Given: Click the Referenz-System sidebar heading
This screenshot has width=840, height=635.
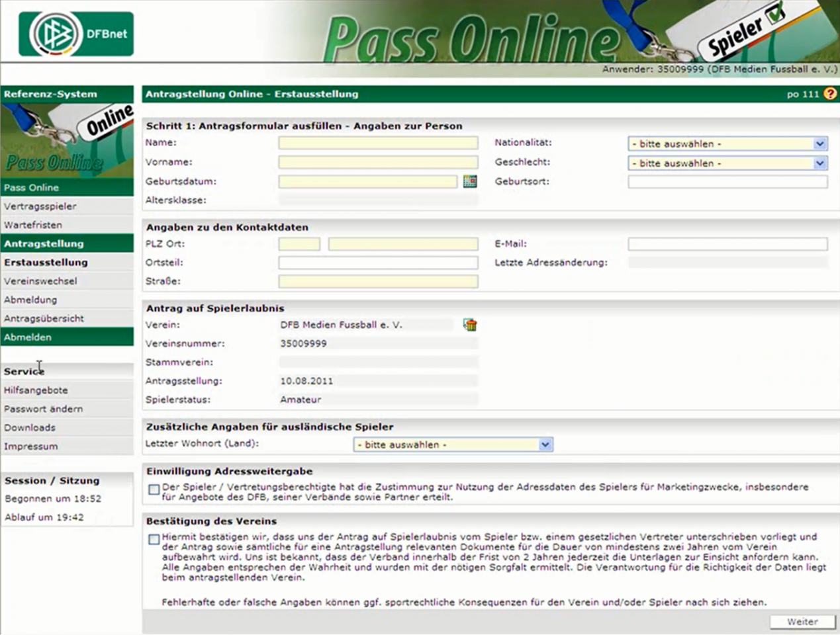Looking at the screenshot, I should click(x=50, y=94).
